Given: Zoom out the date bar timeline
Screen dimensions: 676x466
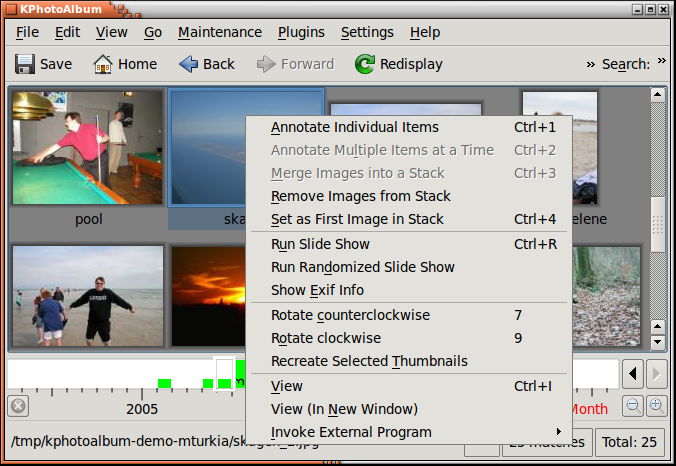Looking at the screenshot, I should pos(633,406).
